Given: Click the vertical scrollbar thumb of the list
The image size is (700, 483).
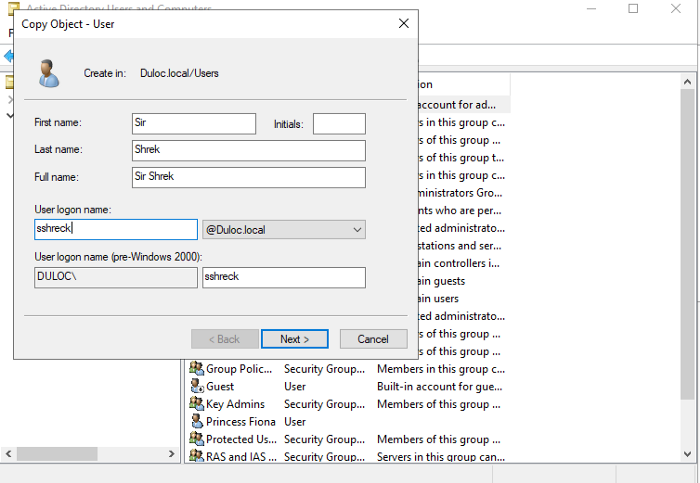Looking at the screenshot, I should 688,244.
